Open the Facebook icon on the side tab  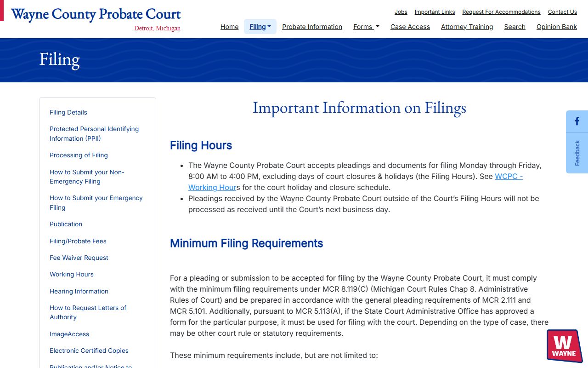click(x=577, y=121)
